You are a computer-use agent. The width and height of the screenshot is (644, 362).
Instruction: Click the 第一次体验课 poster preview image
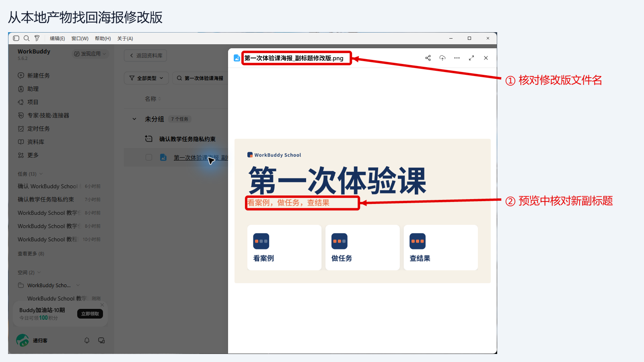click(x=362, y=211)
